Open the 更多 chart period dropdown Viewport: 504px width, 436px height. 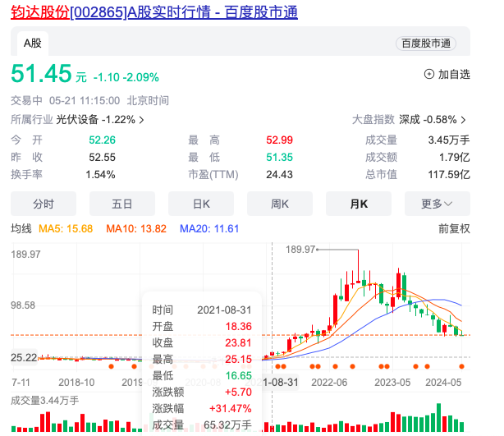coord(444,204)
